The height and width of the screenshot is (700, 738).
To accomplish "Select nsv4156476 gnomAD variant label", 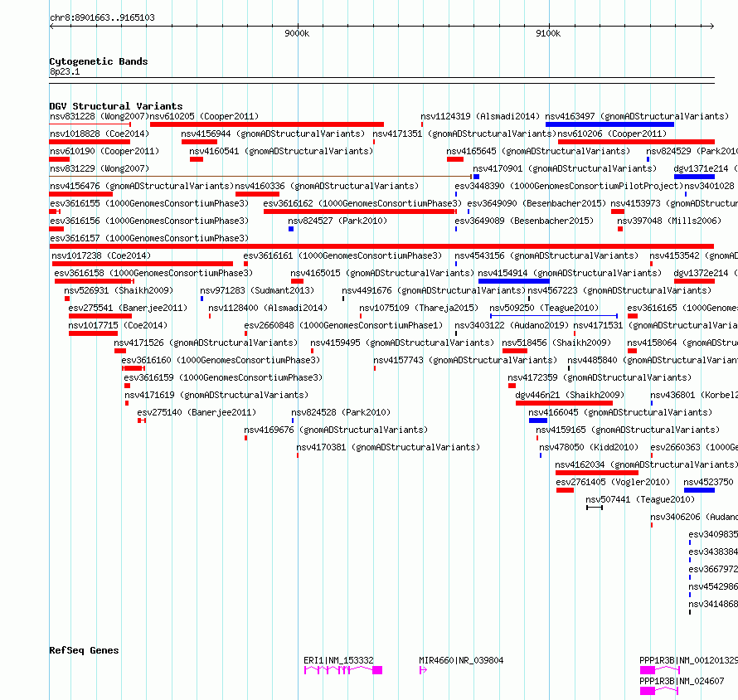I will click(142, 186).
